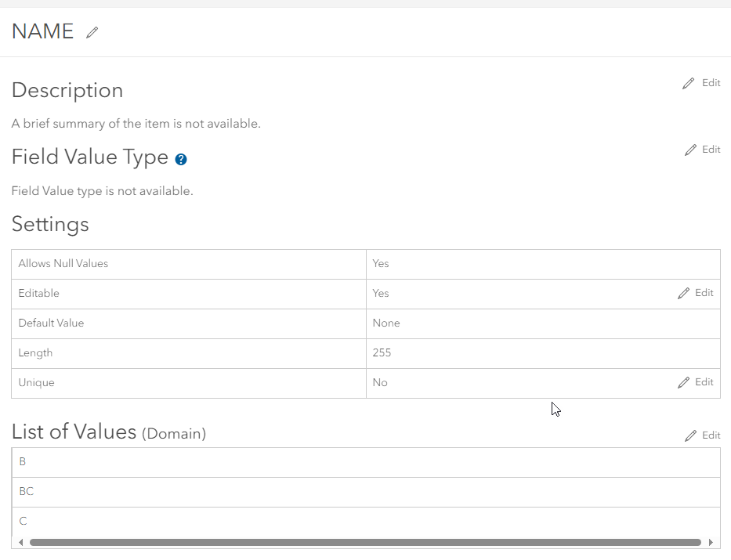731x560 pixels.
Task: Click the horizontal scrollbar below the values list
Action: [365, 541]
